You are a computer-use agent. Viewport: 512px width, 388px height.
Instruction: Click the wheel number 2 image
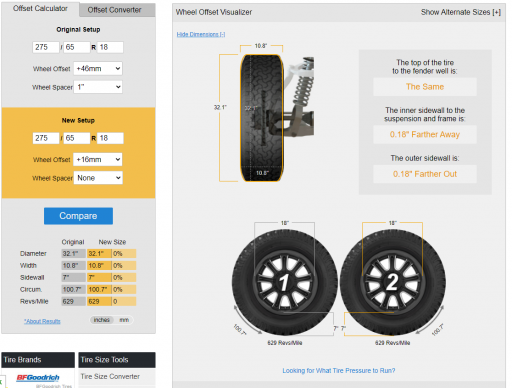[x=393, y=282]
